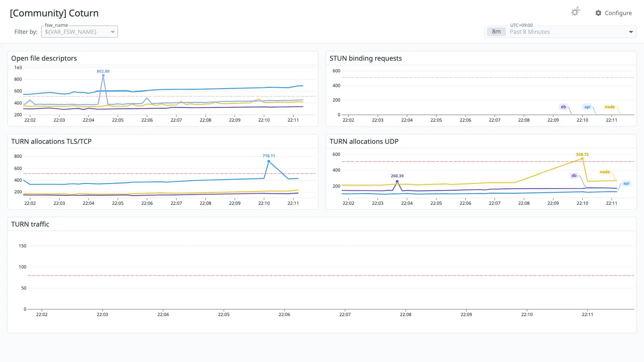This screenshot has width=644, height=362.
Task: Select node legend tag in STUN binding requests
Action: 609,107
